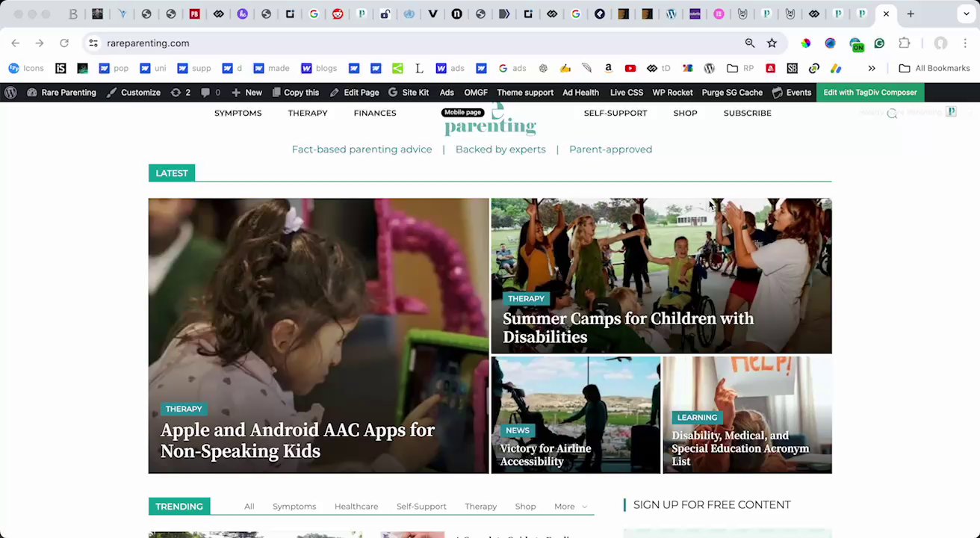Open the YouTube bookmark icon
This screenshot has width=980, height=538.
[630, 68]
